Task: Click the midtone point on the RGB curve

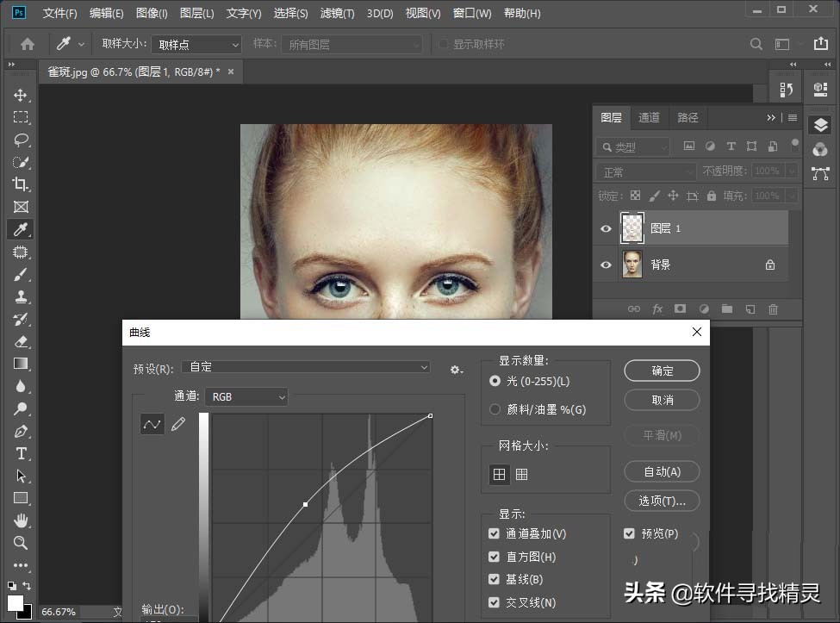Action: pos(306,504)
